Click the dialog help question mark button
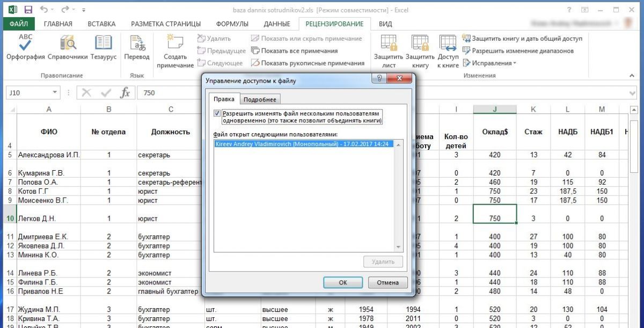644x328 pixels. tap(380, 79)
